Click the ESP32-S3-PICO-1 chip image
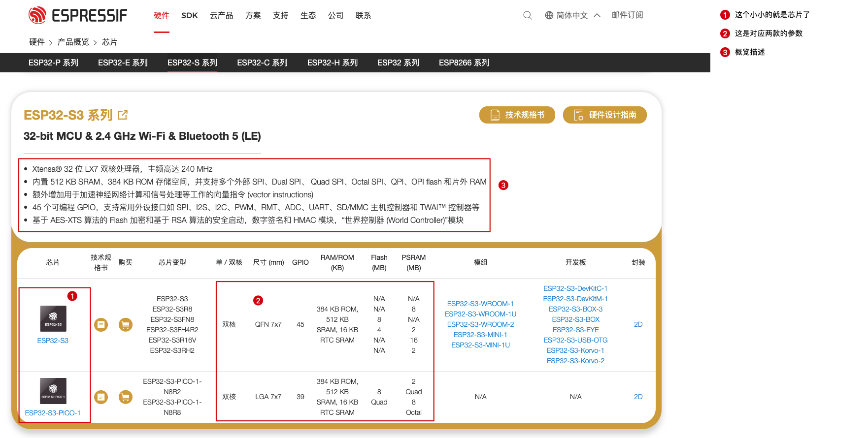Image resolution: width=868 pixels, height=438 pixels. (53, 391)
